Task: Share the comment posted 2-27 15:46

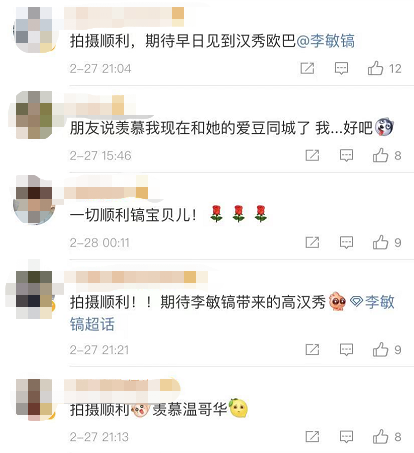Action: point(312,155)
